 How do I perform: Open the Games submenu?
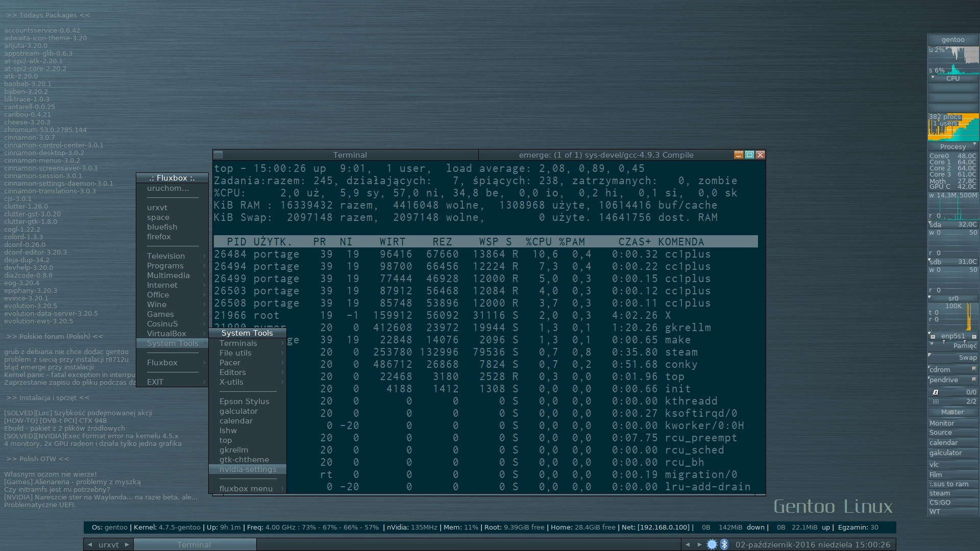[x=173, y=314]
